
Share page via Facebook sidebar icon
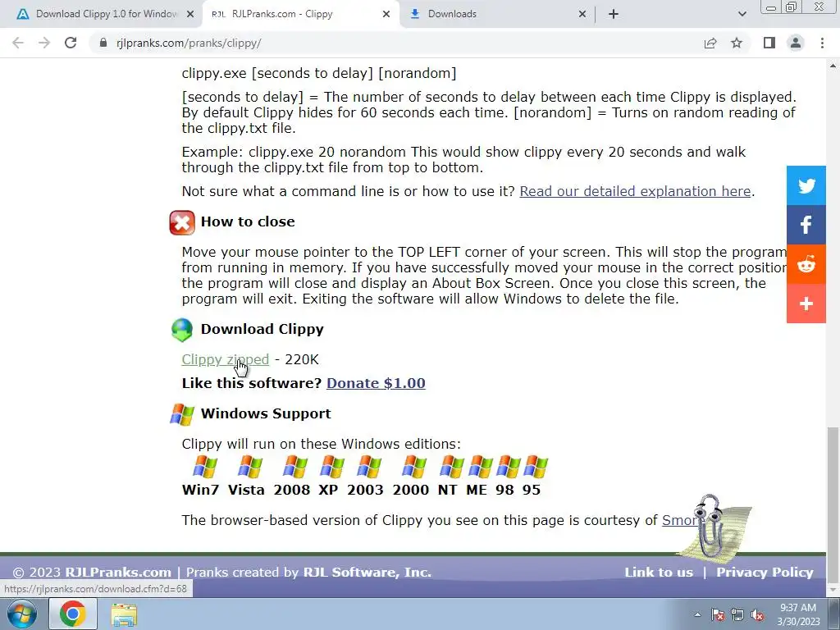[x=806, y=225]
